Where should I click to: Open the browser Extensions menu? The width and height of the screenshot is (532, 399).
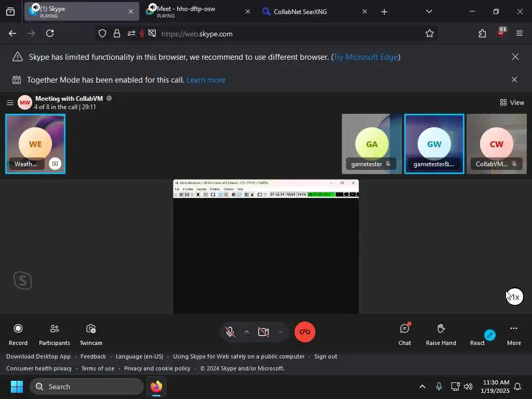click(482, 33)
